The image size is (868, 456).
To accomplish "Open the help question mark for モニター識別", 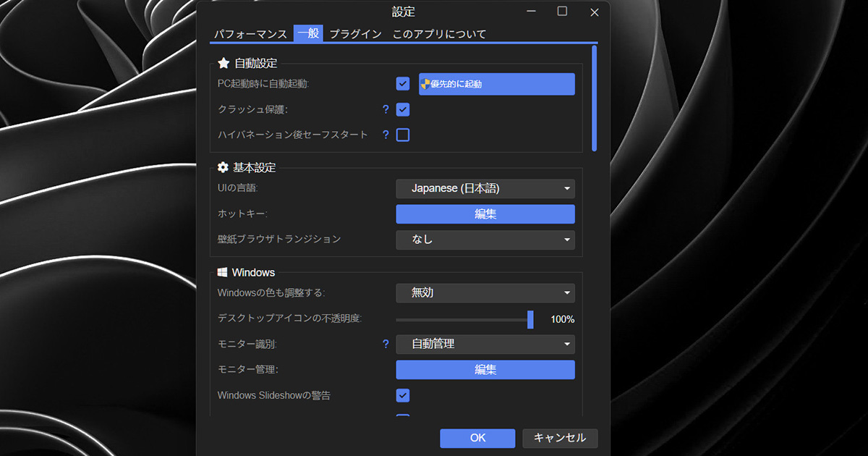I will tap(386, 345).
